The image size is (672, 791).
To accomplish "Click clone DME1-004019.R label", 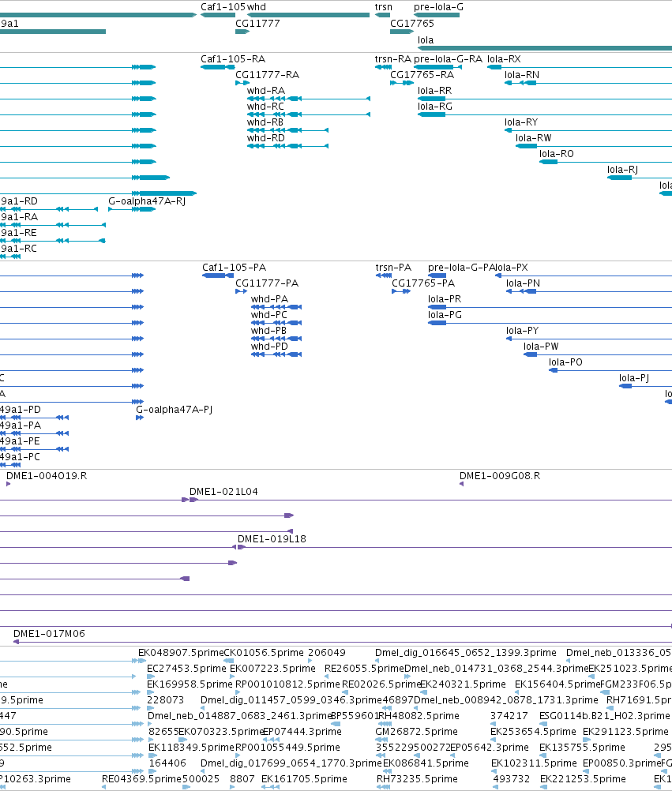I will [x=47, y=476].
